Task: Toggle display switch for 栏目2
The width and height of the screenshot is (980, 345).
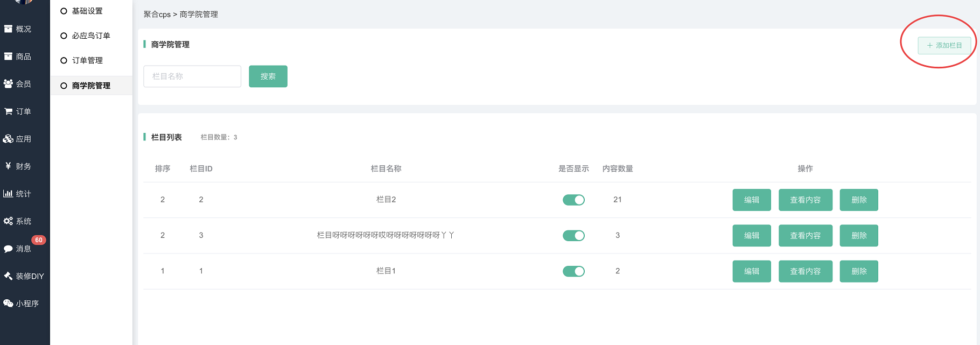Action: (x=573, y=200)
